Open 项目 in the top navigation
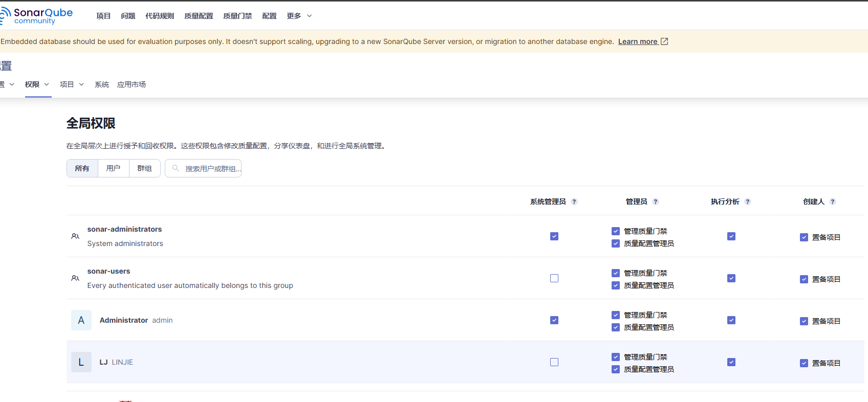 (x=103, y=16)
